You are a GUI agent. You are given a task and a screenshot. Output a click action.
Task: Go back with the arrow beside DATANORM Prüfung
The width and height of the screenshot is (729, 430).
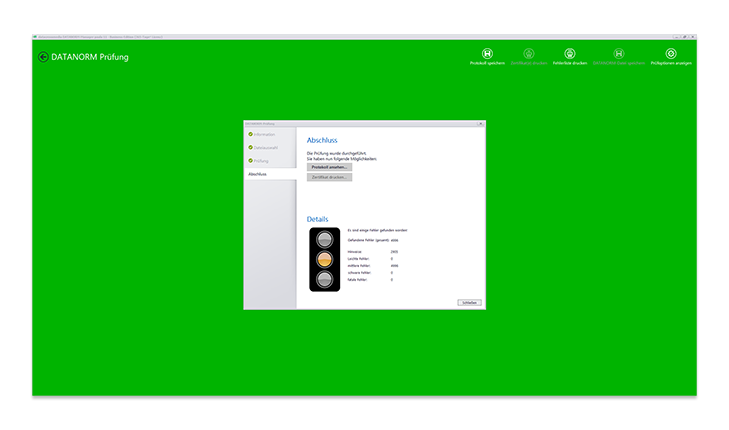pos(43,57)
